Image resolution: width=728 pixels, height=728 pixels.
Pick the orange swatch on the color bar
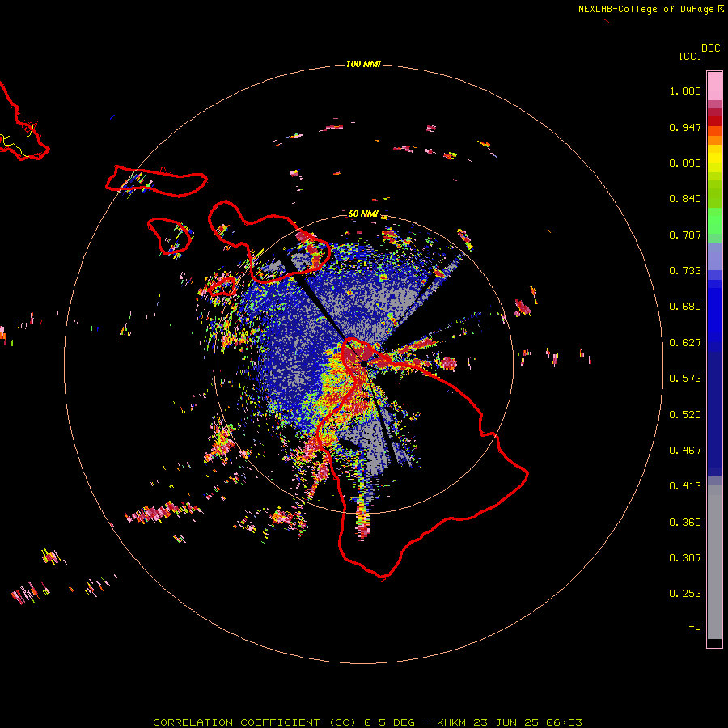[x=714, y=140]
